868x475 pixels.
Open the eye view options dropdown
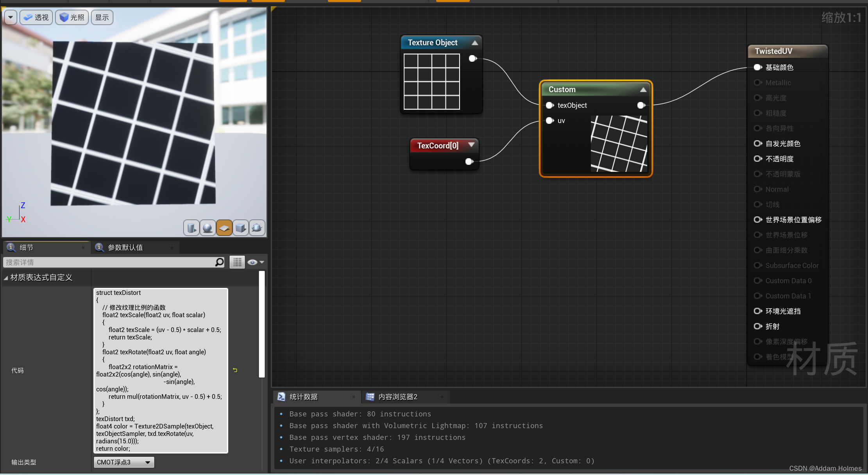256,262
